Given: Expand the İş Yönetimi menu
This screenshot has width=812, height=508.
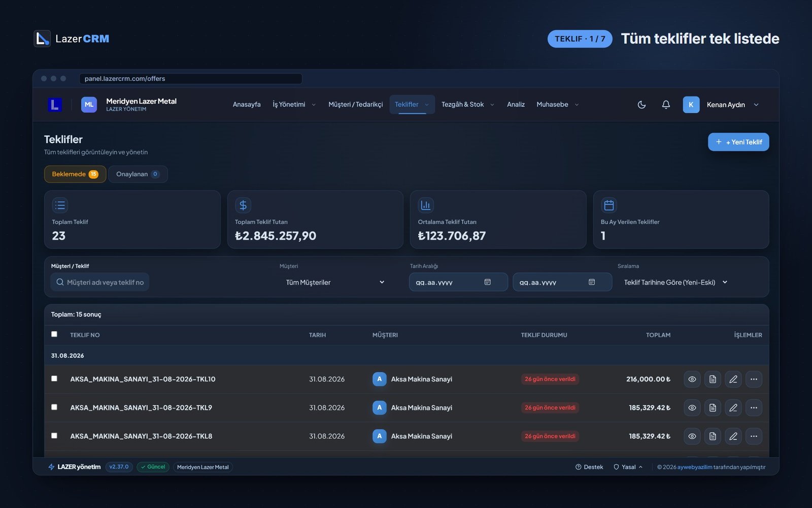Looking at the screenshot, I should [294, 105].
